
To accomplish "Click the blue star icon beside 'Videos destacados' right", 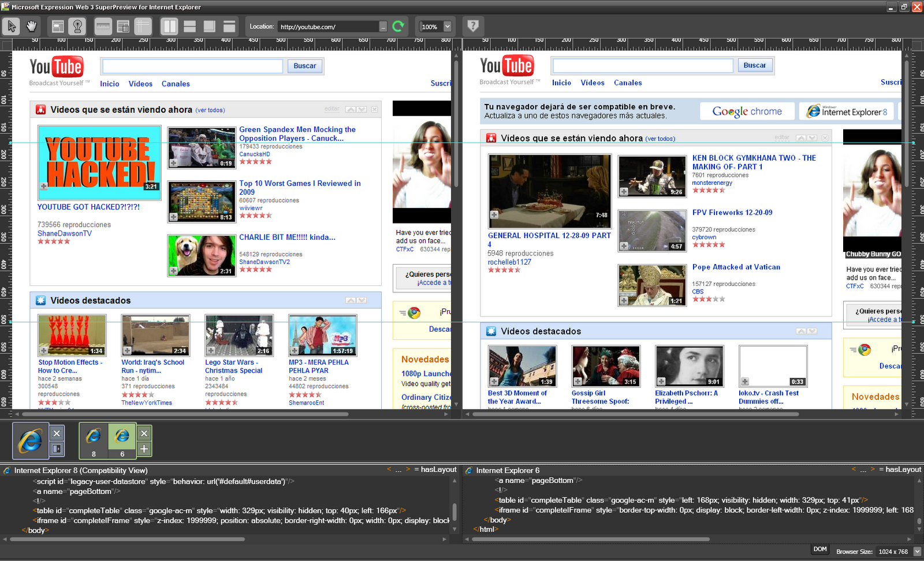I will [x=491, y=331].
